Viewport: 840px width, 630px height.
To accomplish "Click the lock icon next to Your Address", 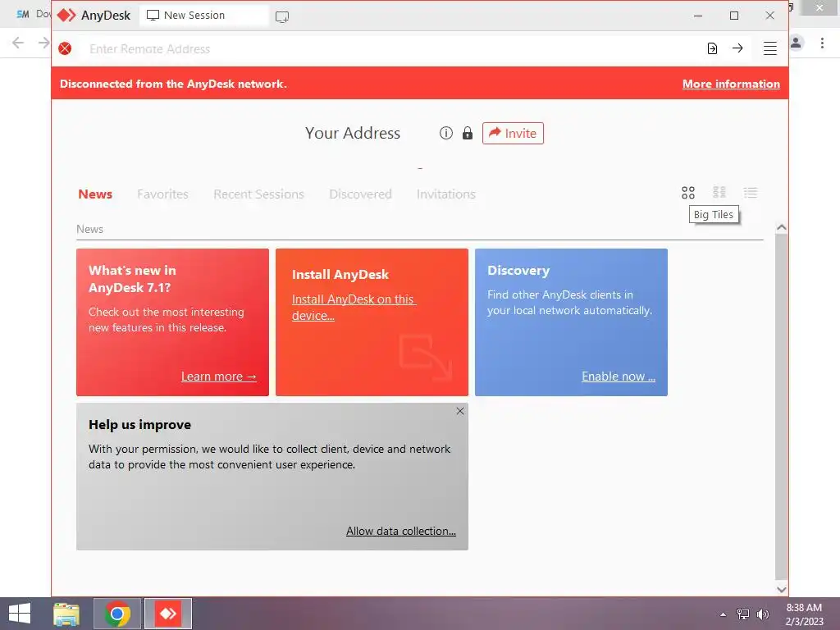I will pos(467,133).
